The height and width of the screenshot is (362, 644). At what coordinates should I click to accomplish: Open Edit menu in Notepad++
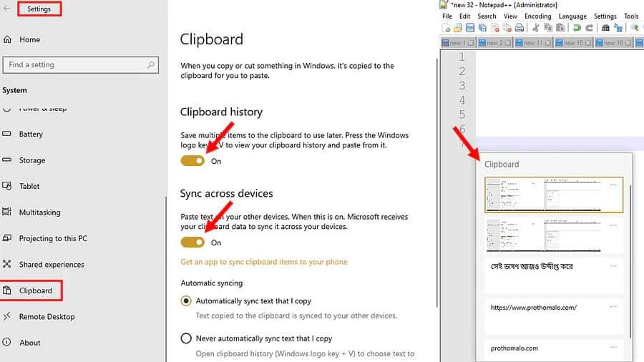pos(464,16)
